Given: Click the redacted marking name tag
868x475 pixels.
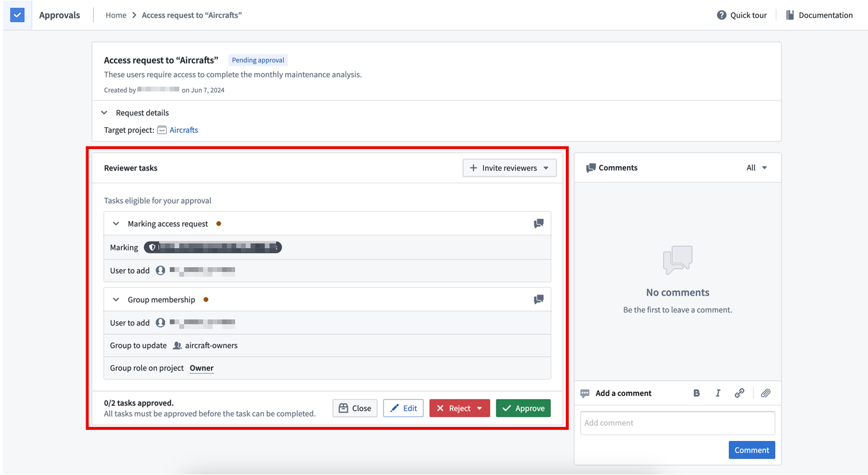Looking at the screenshot, I should click(x=213, y=247).
